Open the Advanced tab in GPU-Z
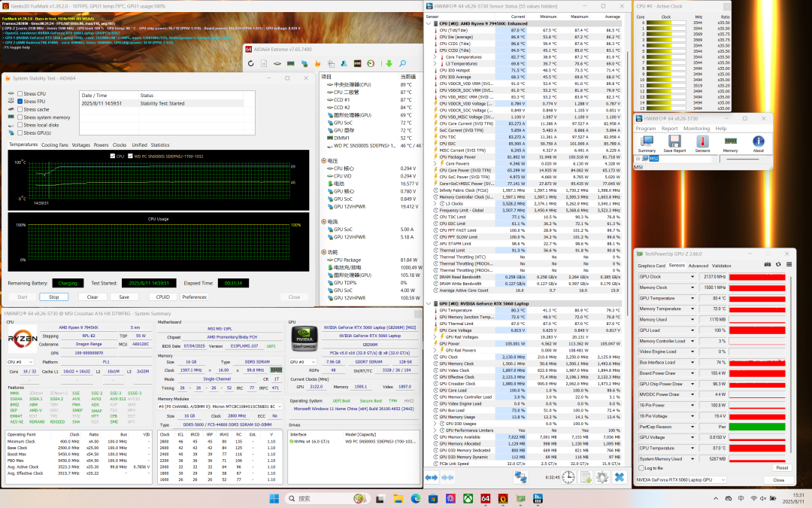812x508 pixels. point(698,266)
